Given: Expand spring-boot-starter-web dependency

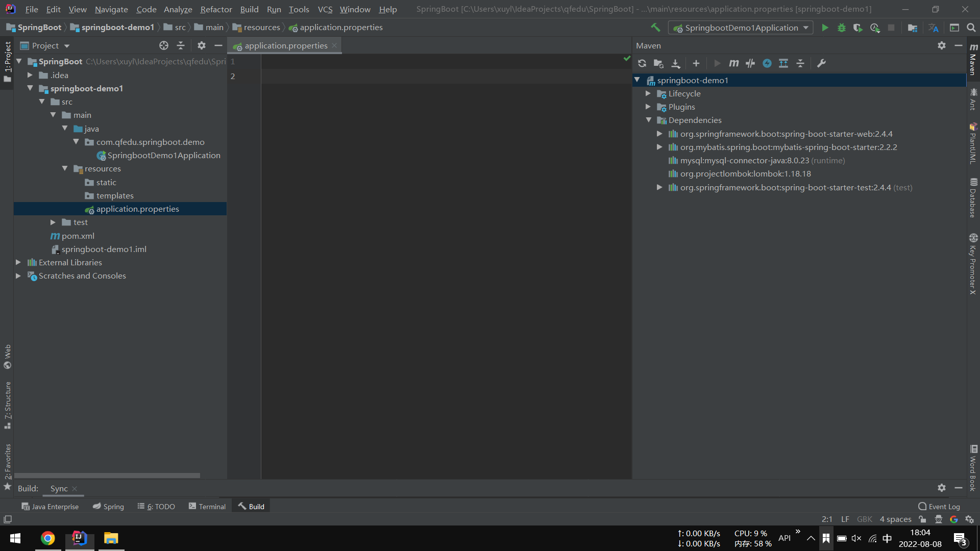Looking at the screenshot, I should (x=659, y=134).
